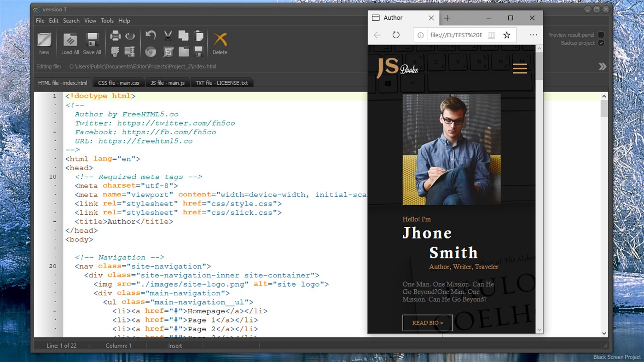Toggle reading view book icon in browser
Screen dimensions: 644x362
coord(492,35)
